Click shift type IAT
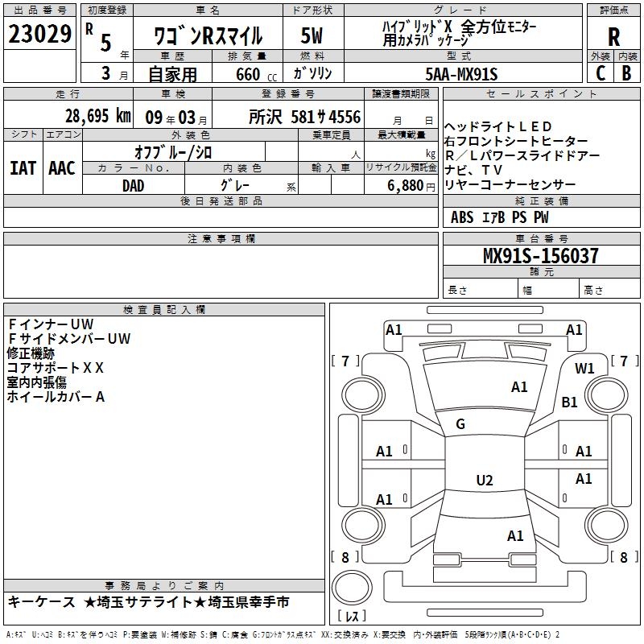The width and height of the screenshot is (644, 644). 23,168
